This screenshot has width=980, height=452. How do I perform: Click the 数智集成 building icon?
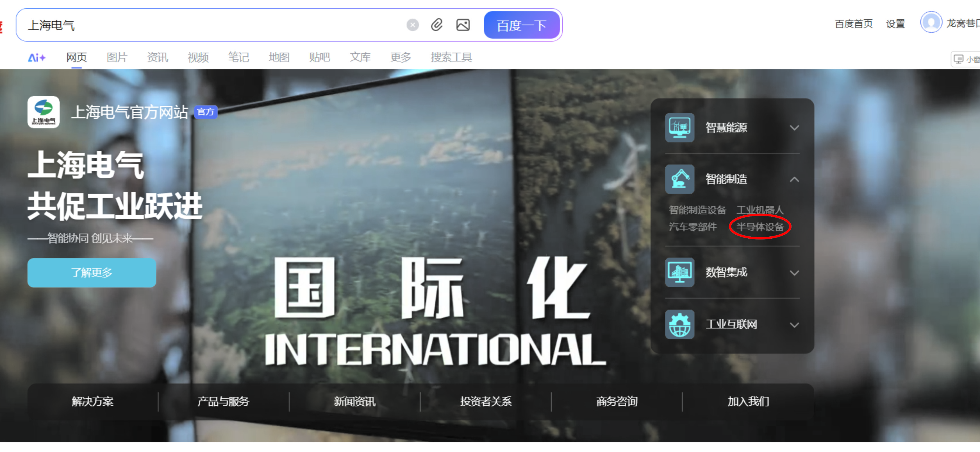(x=679, y=272)
